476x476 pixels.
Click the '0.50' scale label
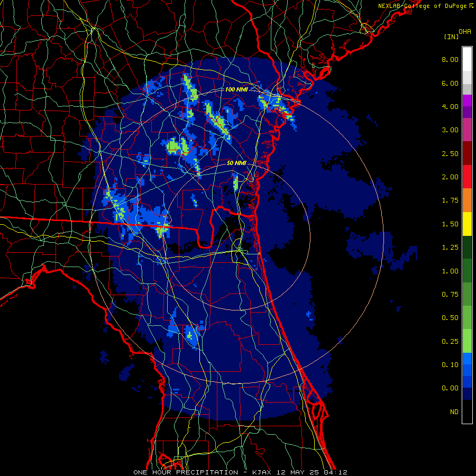(x=450, y=318)
